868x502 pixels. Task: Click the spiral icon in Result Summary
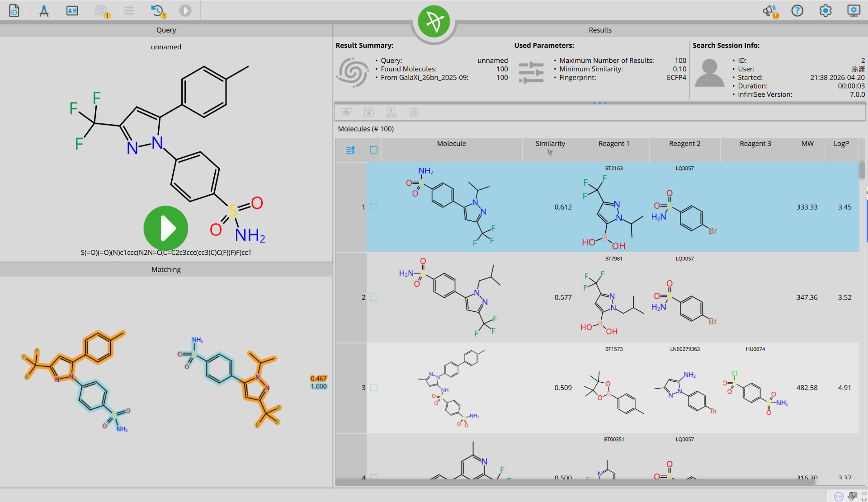coord(353,72)
